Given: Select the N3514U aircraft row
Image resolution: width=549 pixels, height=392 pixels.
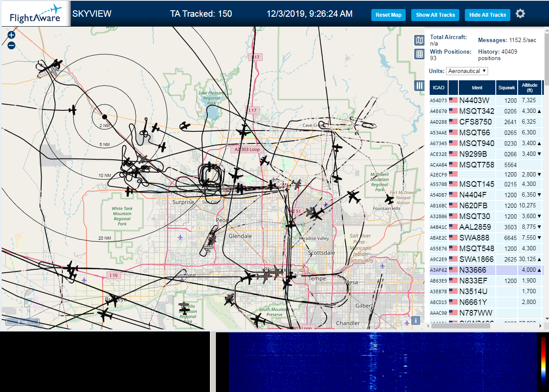Looking at the screenshot, I should [x=486, y=292].
